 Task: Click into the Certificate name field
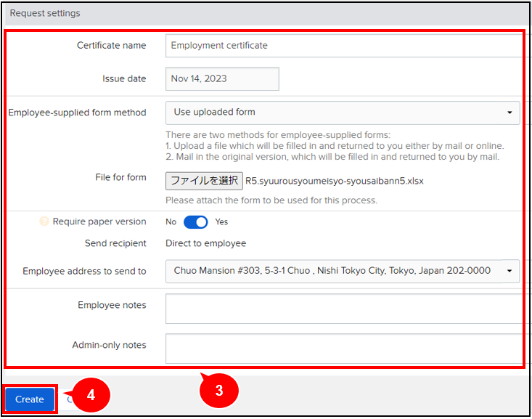341,45
